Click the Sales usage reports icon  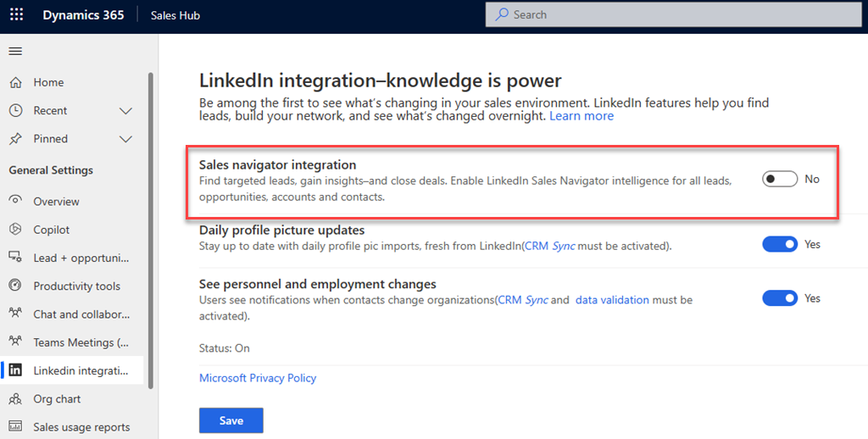point(15,427)
